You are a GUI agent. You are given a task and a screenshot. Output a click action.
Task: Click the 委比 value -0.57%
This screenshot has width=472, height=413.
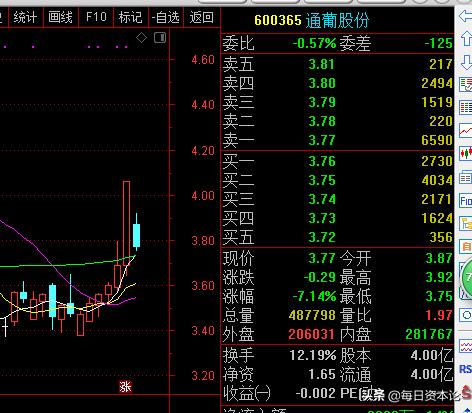pos(314,43)
